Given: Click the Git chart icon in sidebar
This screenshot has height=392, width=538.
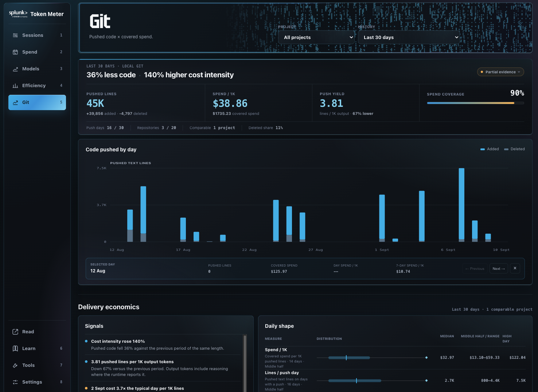Looking at the screenshot, I should tap(15, 102).
